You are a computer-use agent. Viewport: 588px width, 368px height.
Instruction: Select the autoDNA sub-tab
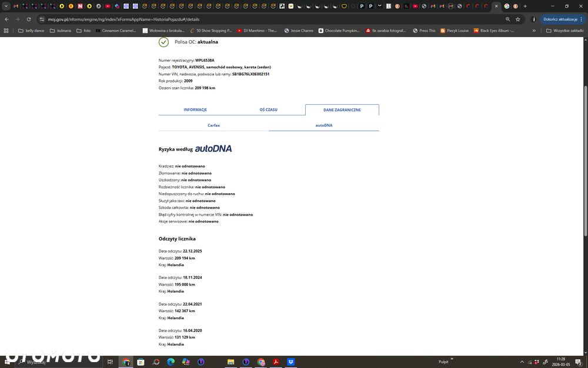pyautogui.click(x=323, y=125)
